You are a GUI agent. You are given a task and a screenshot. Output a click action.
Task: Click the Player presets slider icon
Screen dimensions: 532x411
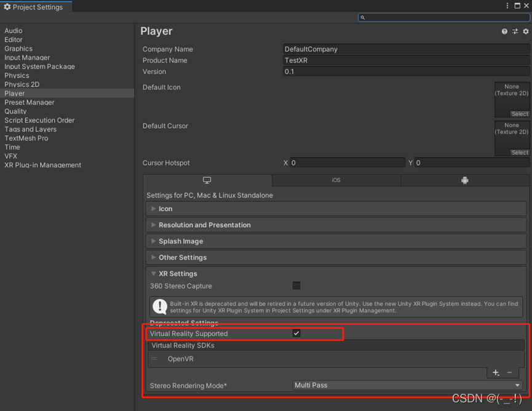point(515,31)
